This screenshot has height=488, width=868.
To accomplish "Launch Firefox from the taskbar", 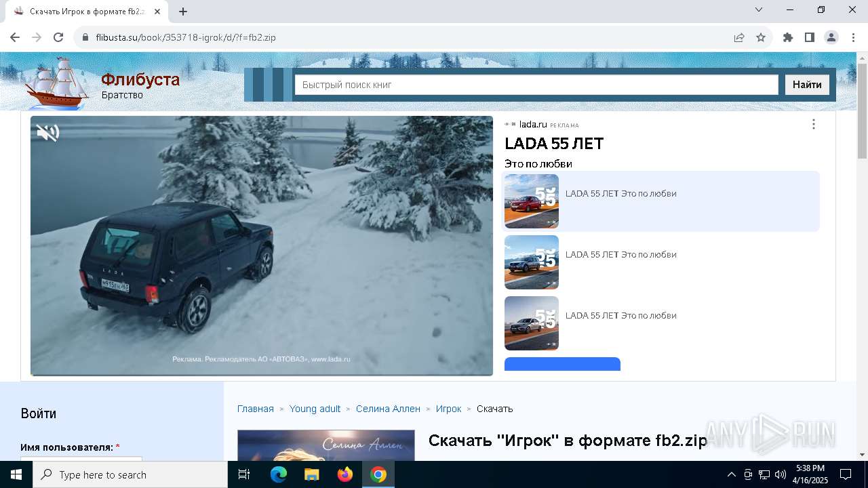I will click(x=344, y=474).
